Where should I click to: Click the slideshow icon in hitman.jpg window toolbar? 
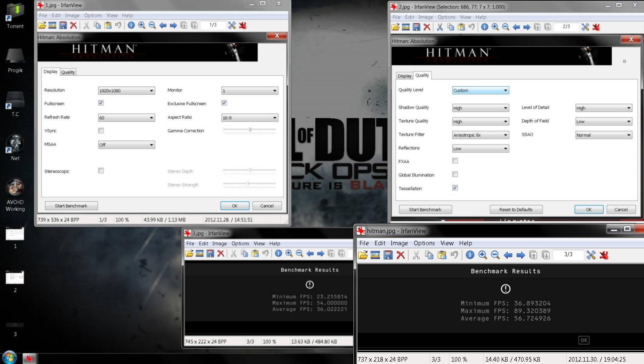pyautogui.click(x=375, y=255)
